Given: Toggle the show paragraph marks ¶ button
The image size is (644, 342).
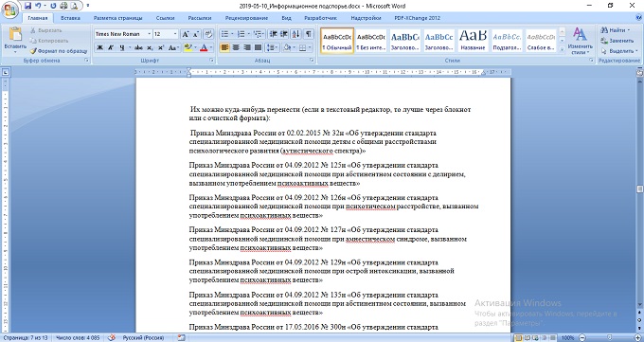Looking at the screenshot, I should (308, 34).
